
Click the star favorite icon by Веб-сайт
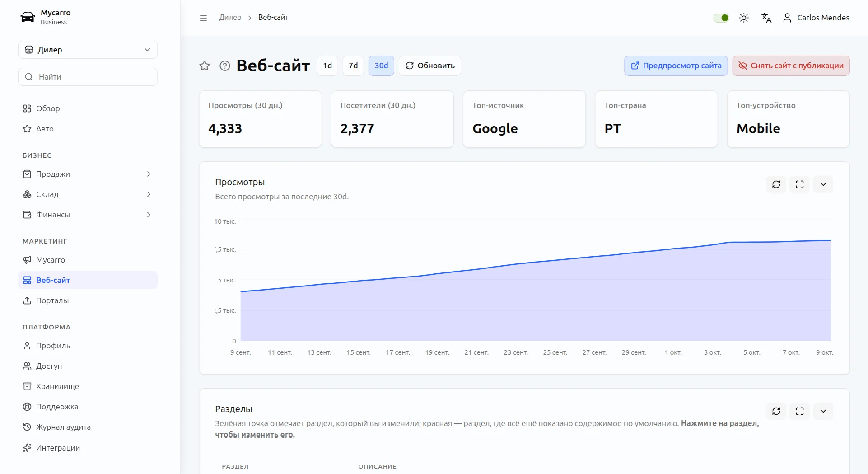[x=205, y=66]
